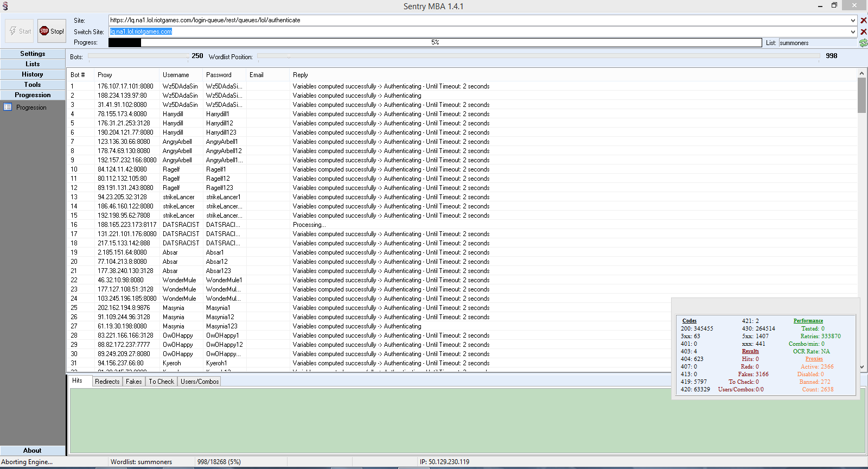Open the Tools section in the sidebar
Image resolution: width=868 pixels, height=469 pixels.
[x=33, y=85]
